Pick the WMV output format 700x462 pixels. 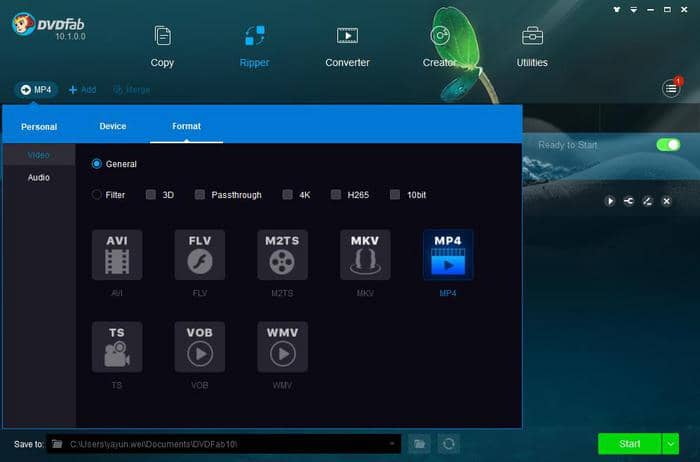[x=282, y=347]
